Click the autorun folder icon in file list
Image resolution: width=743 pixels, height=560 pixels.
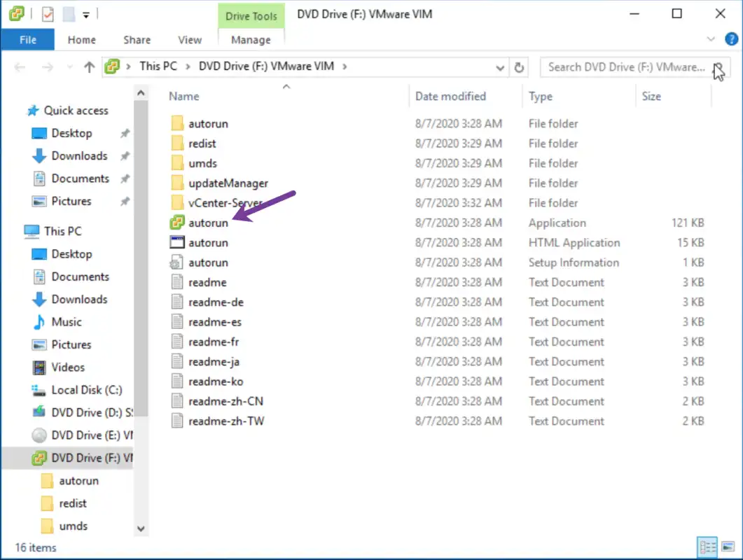[x=176, y=123]
